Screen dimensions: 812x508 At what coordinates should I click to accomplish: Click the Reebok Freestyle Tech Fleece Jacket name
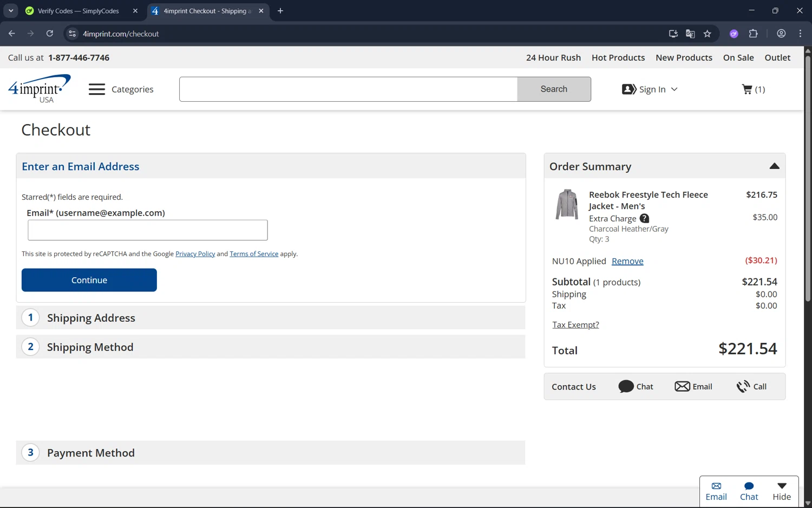[648, 200]
